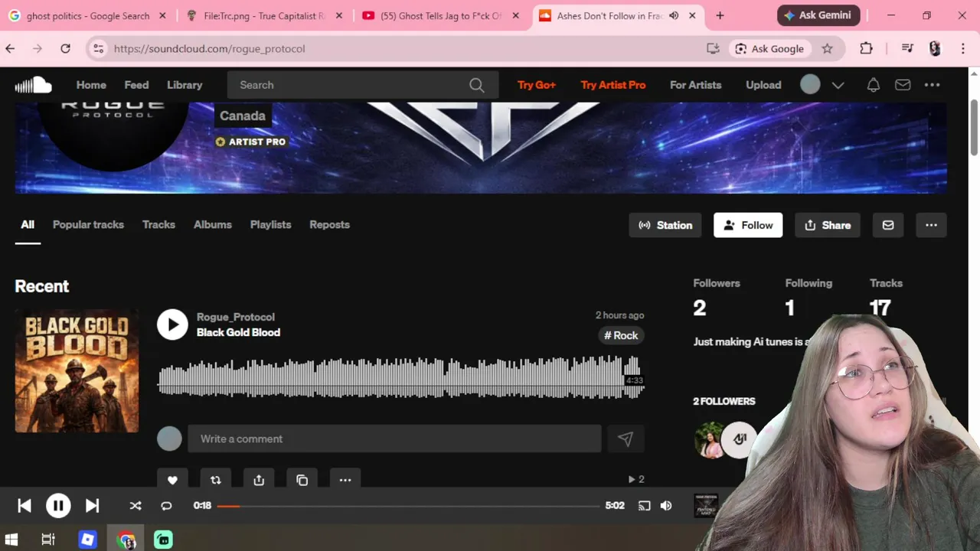Select the All tab
The height and width of the screenshot is (551, 980).
point(28,224)
